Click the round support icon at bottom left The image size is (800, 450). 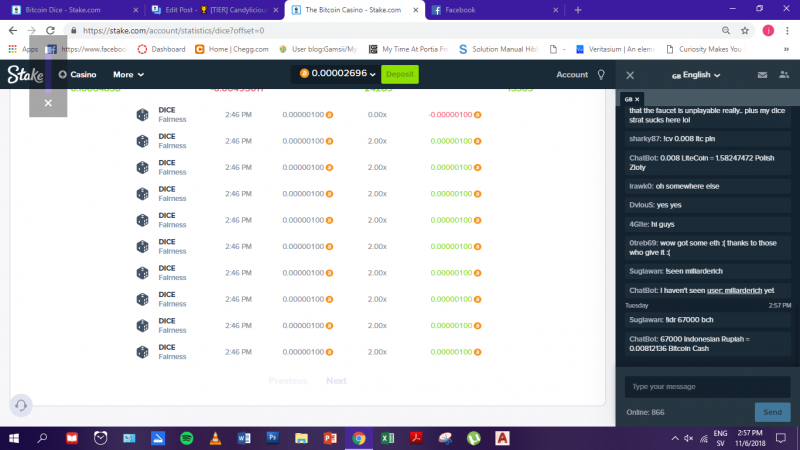(x=21, y=405)
